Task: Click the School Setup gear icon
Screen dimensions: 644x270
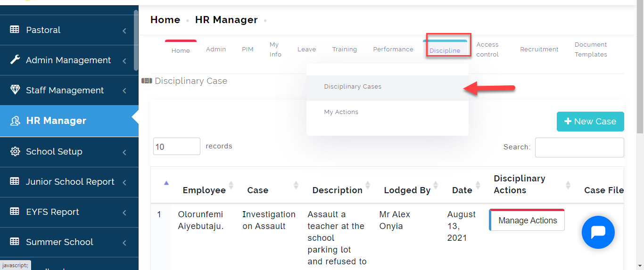Action: point(15,151)
